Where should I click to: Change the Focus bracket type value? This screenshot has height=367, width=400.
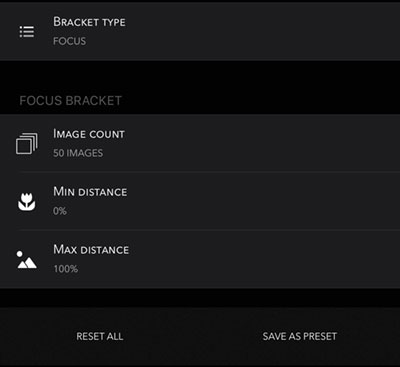point(69,41)
